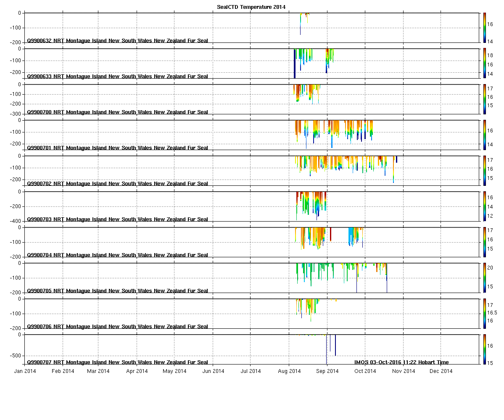Click the temperature colorbar of panel Q9900701
504x420 pixels.
coord(485,135)
